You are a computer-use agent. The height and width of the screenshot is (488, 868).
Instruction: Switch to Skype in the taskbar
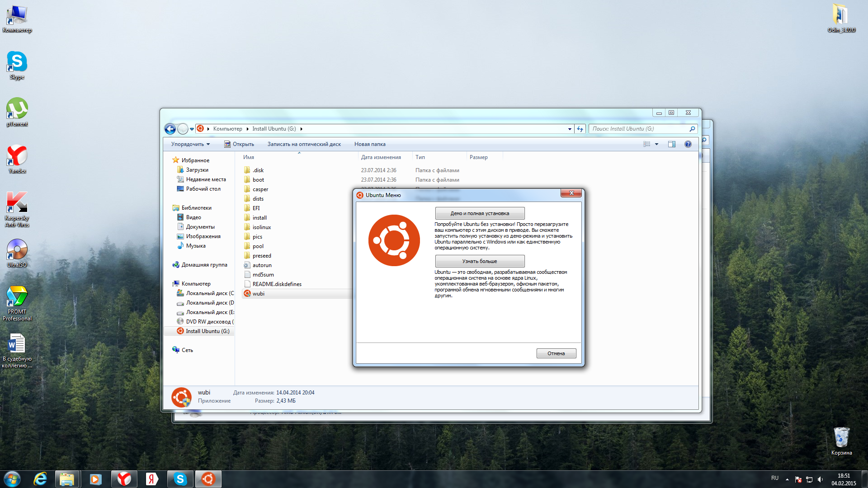pos(180,479)
